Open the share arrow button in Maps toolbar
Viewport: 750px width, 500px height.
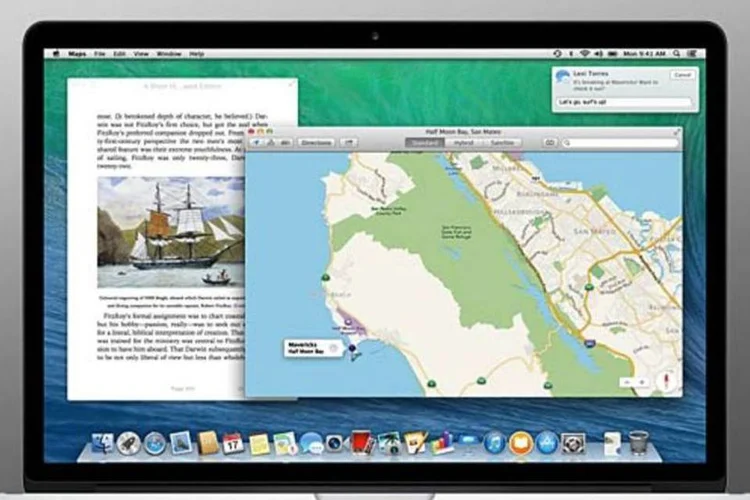(349, 143)
